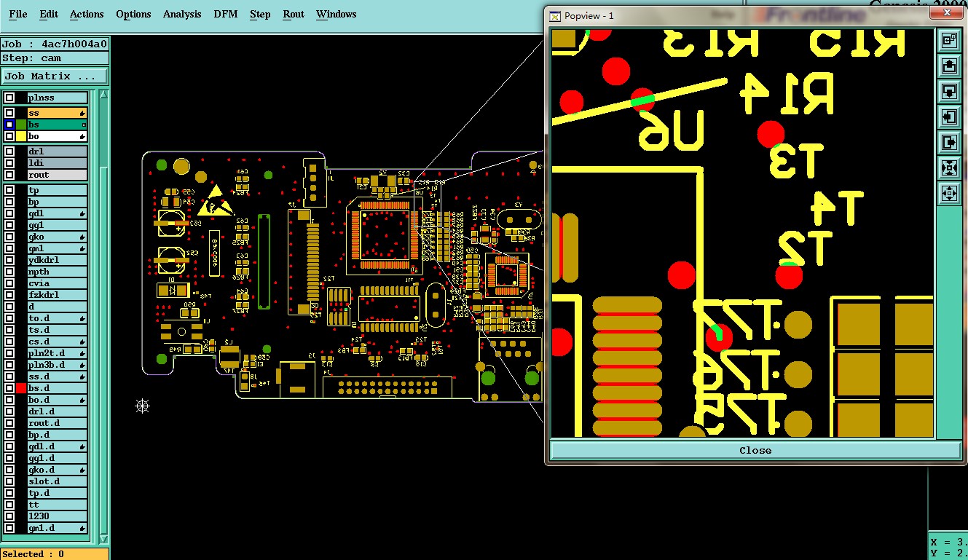
Task: Click the yellow color swatch of the bo layer
Action: point(21,137)
